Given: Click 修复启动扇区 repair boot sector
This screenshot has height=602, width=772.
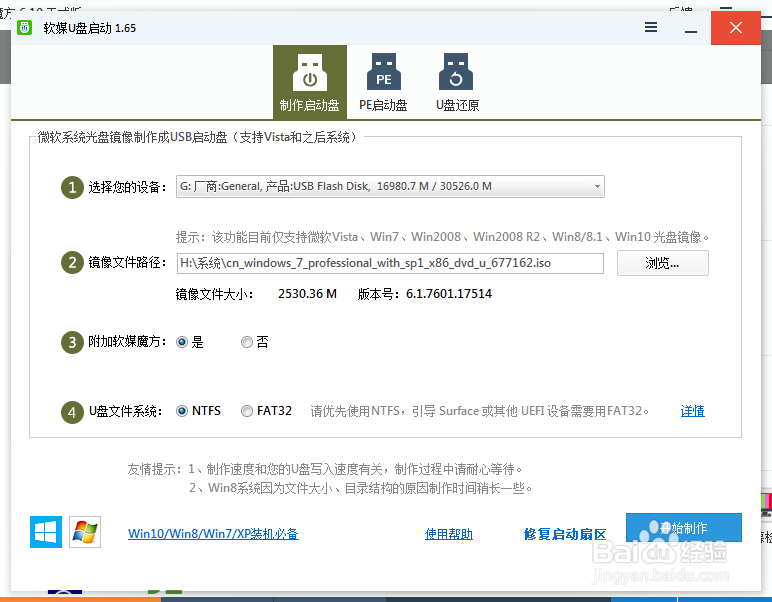Looking at the screenshot, I should click(565, 534).
